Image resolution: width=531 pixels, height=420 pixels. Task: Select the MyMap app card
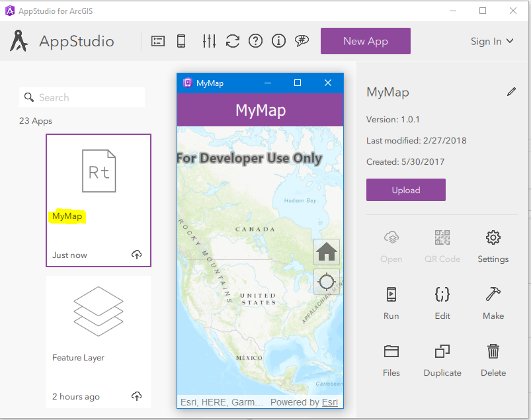click(99, 200)
